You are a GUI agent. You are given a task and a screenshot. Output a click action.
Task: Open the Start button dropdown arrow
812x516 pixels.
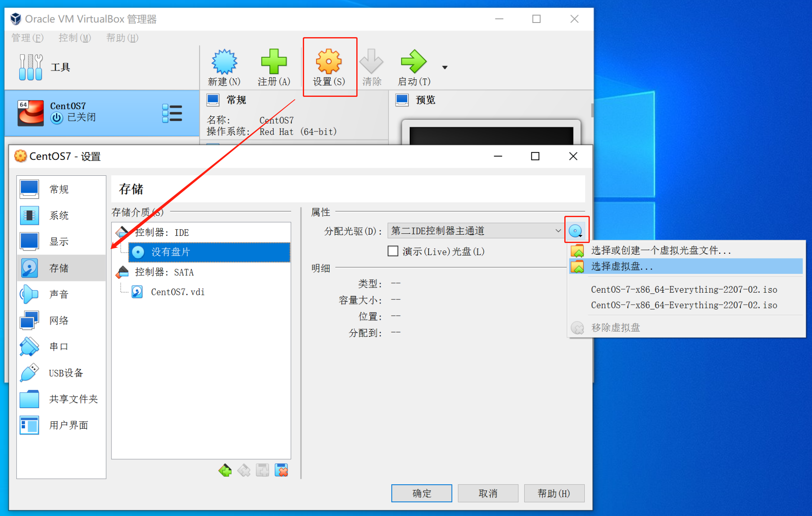pyautogui.click(x=445, y=67)
